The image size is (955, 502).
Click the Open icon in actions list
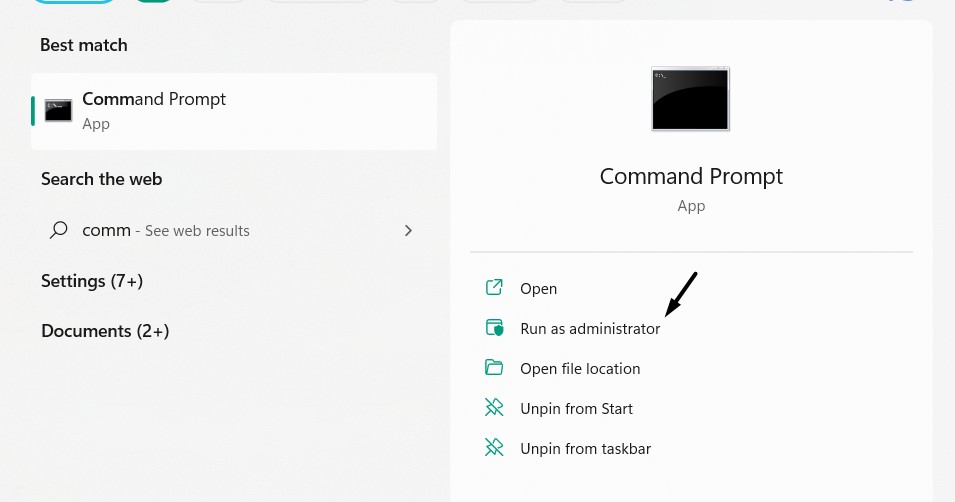tap(494, 288)
